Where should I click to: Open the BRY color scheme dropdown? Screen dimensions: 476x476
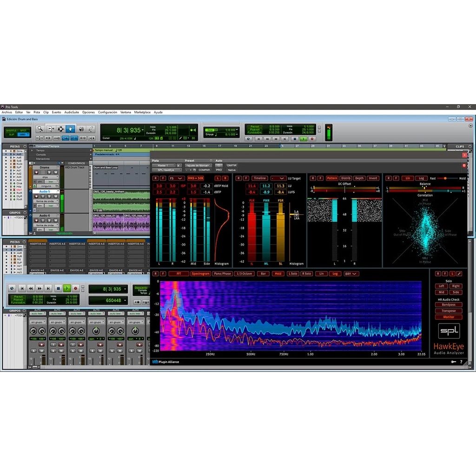click(350, 274)
